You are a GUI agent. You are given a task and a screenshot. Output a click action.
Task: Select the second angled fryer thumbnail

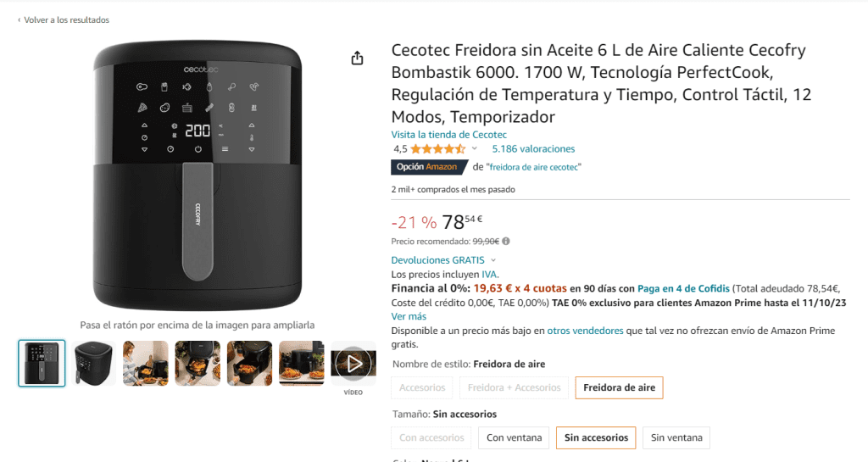tap(93, 363)
